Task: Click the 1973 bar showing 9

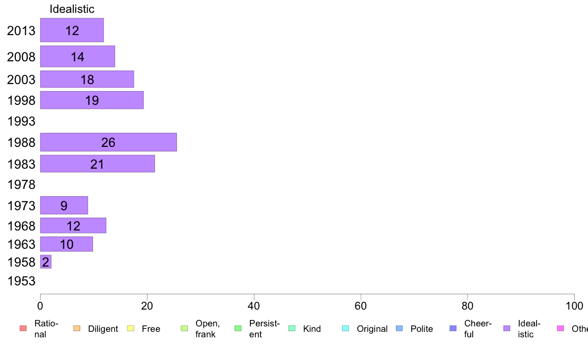Action: 64,205
